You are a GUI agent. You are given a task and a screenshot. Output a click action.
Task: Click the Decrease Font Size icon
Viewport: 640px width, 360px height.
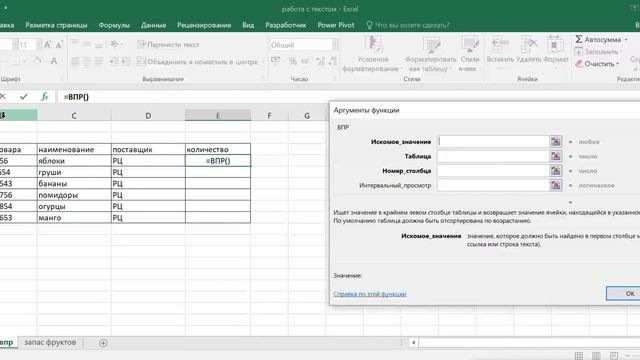(59, 45)
